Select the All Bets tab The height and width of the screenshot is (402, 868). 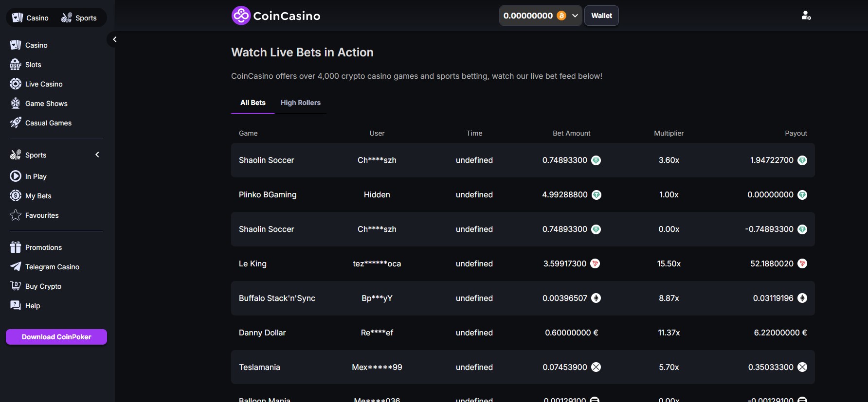[253, 103]
